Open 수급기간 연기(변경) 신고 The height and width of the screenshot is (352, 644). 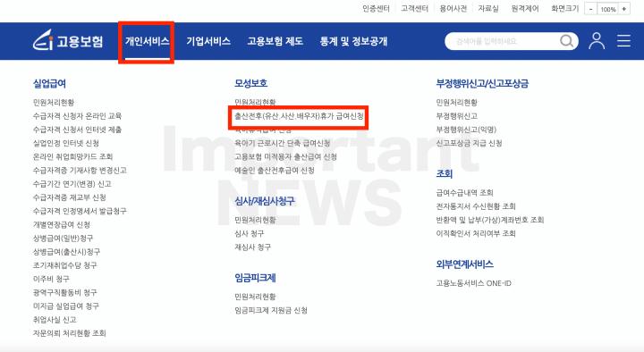[72, 184]
